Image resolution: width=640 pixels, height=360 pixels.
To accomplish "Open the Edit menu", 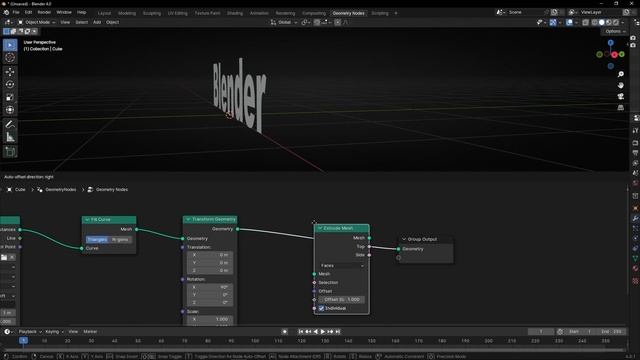I will [28, 13].
